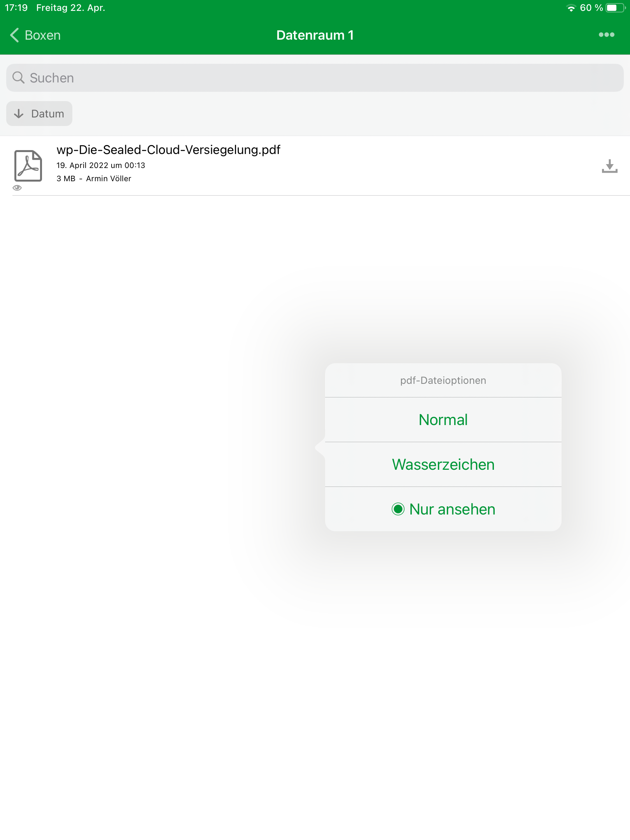
Task: Click the PDF file icon
Action: point(28,166)
